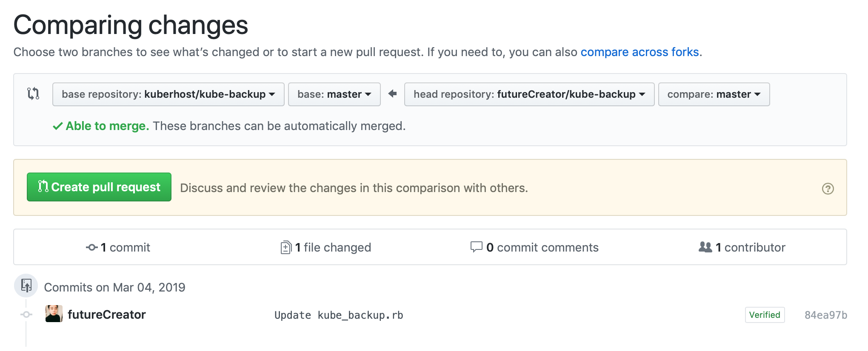
Task: Expand the base: master branch dropdown
Action: (334, 94)
